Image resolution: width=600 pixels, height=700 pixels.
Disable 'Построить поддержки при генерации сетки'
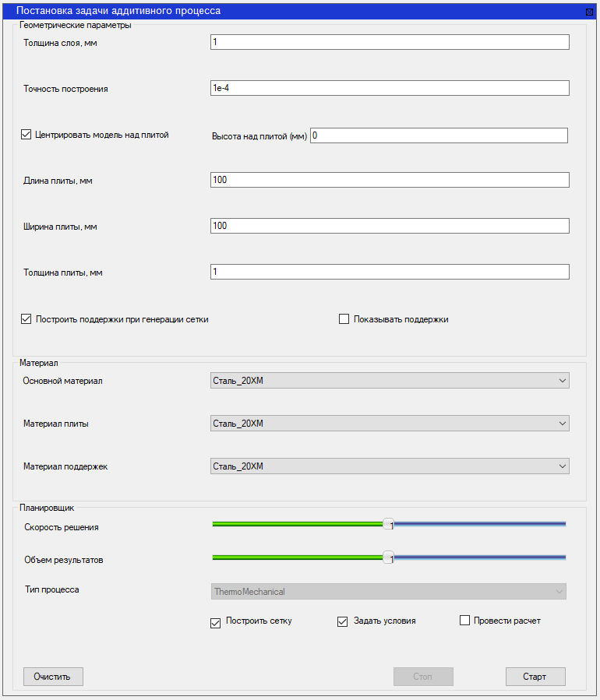26,319
